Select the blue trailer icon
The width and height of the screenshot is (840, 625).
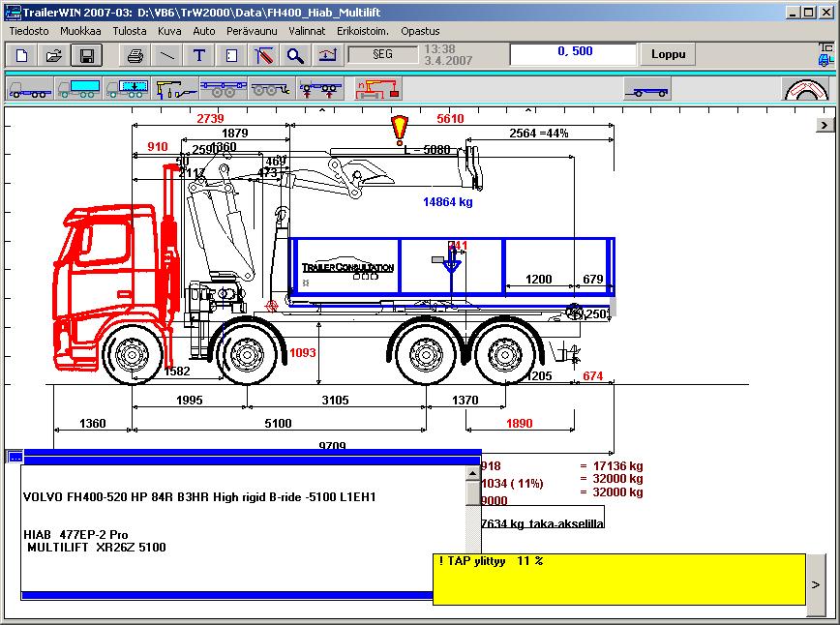pyautogui.click(x=647, y=89)
